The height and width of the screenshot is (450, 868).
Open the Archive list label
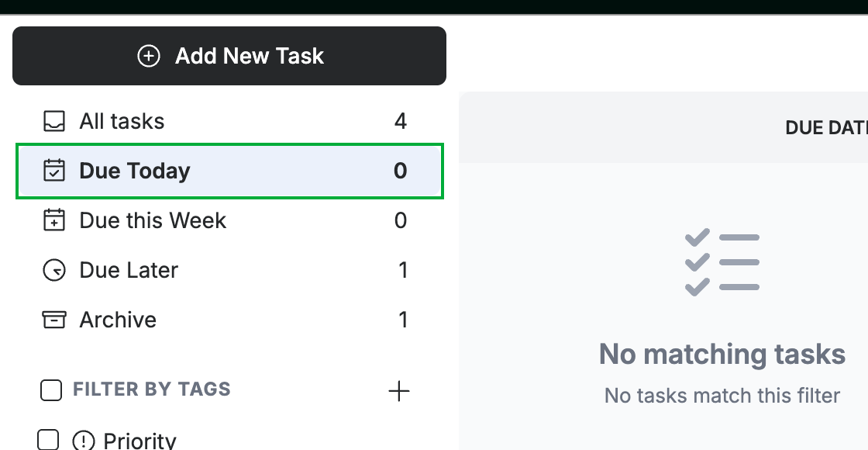118,320
